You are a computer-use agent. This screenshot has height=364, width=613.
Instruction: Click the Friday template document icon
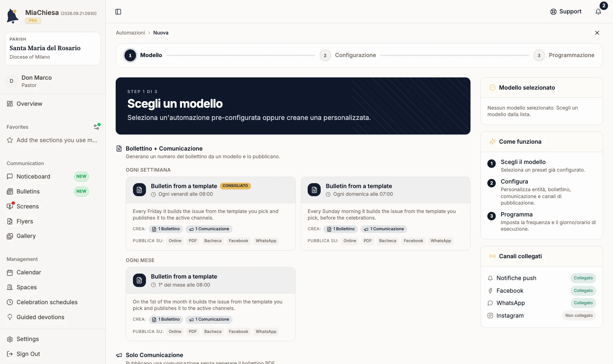[x=139, y=190]
